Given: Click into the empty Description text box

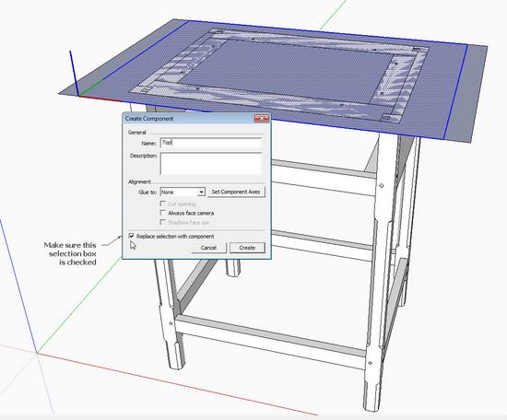Looking at the screenshot, I should pyautogui.click(x=210, y=164).
